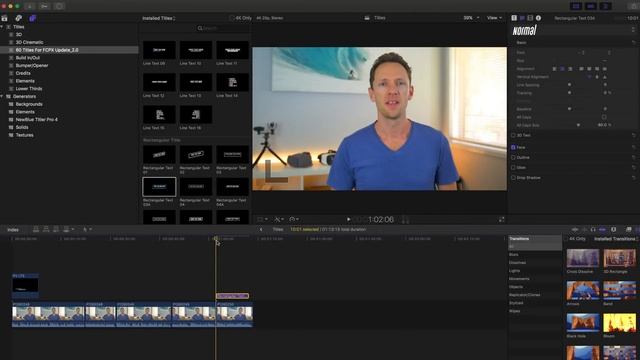
Task: Enable the Glow checkbox
Action: pyautogui.click(x=513, y=168)
